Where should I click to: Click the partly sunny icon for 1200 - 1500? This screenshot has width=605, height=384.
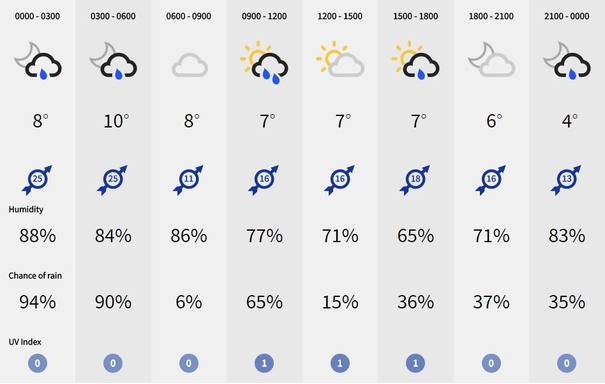[340, 59]
